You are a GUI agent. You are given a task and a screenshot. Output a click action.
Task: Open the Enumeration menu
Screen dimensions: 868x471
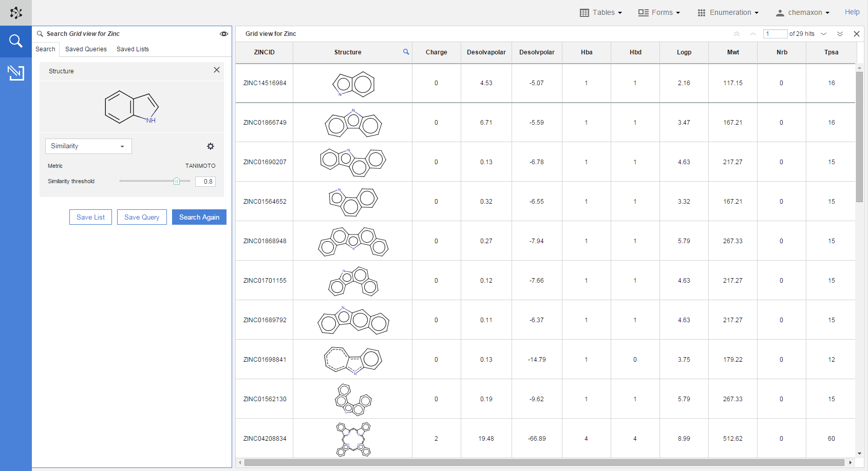pos(727,12)
